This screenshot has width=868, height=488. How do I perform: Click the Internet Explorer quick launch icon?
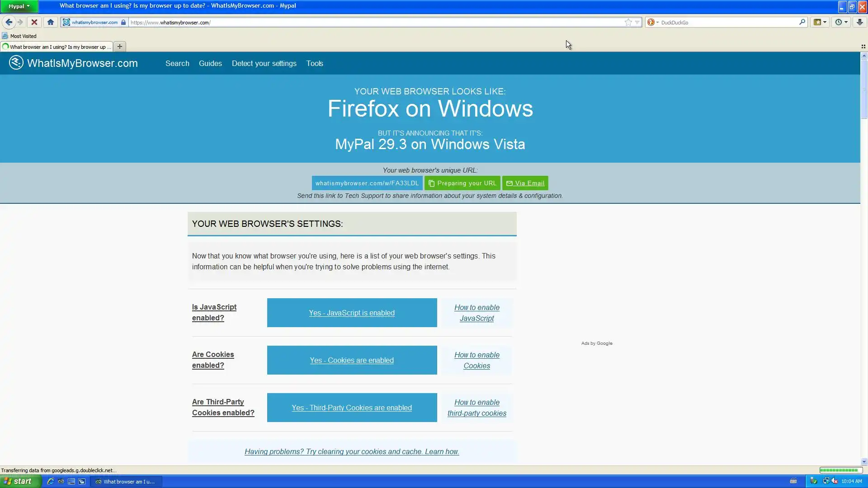click(51, 481)
